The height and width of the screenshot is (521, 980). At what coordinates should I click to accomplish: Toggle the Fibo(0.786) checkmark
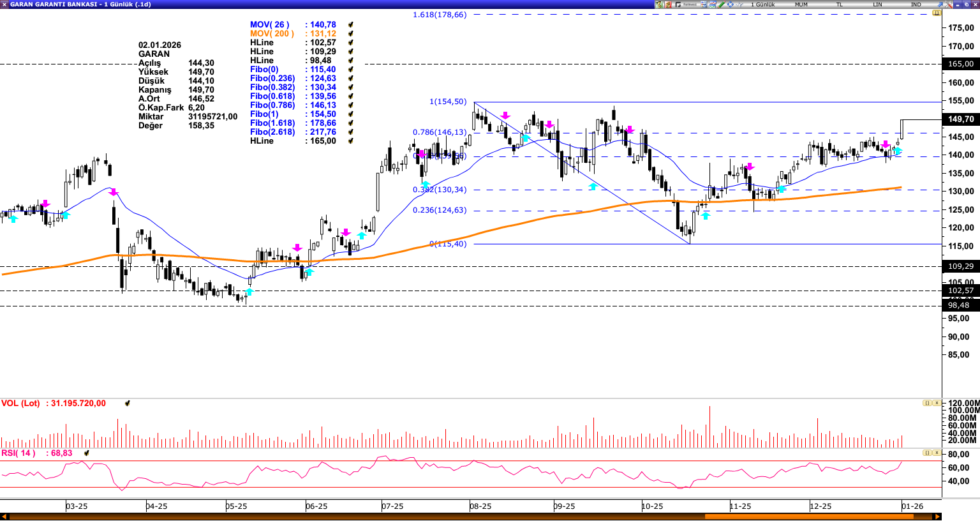click(x=351, y=105)
